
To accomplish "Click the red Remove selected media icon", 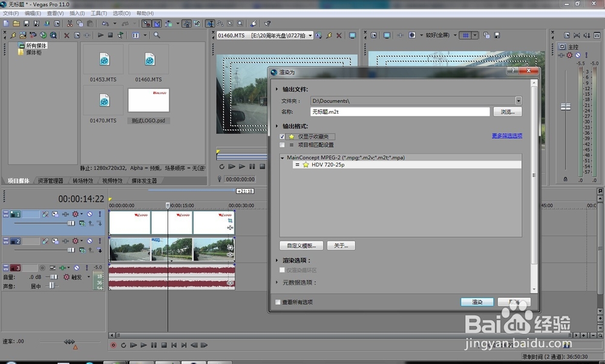I will pos(67,35).
